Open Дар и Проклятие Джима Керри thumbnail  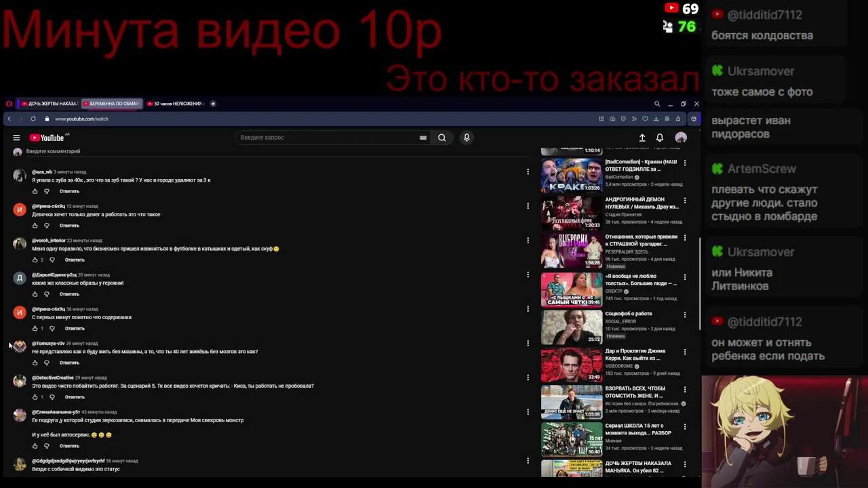(x=572, y=364)
